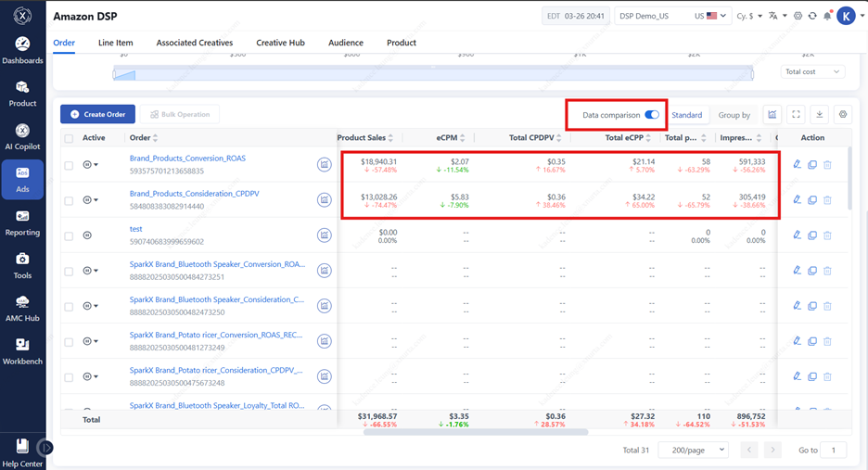This screenshot has height=470, width=868.
Task: Enter fullscreen view of the table
Action: (x=796, y=115)
